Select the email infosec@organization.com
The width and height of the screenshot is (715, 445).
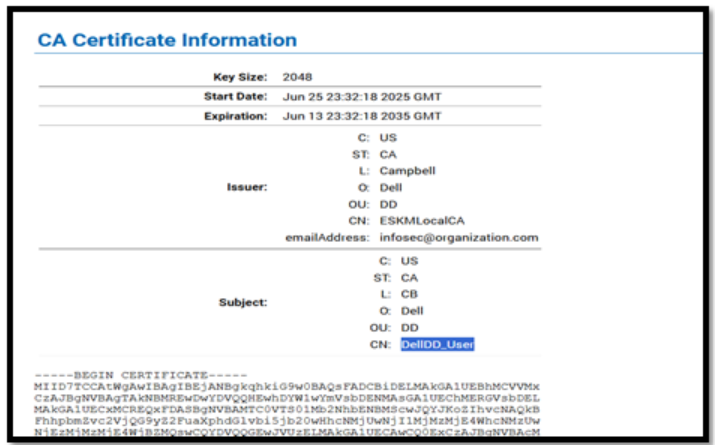click(x=459, y=238)
